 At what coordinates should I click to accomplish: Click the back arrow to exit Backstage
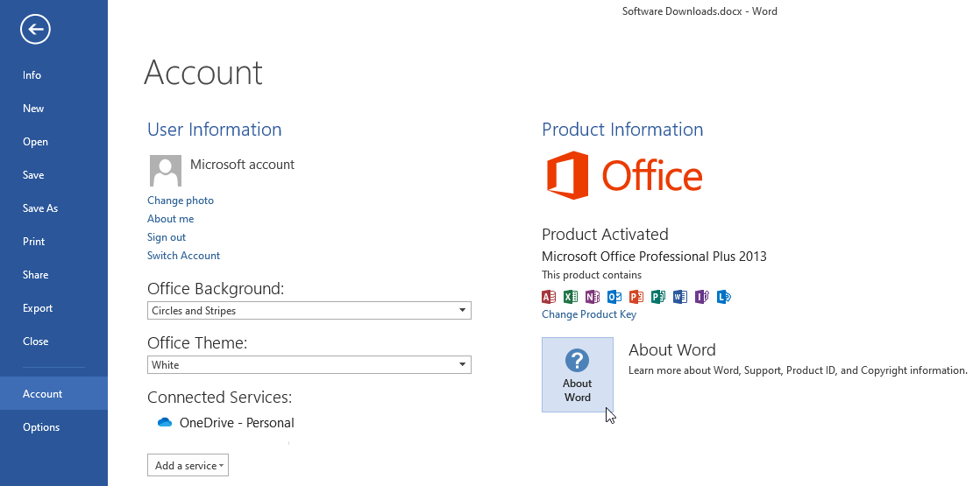35,30
